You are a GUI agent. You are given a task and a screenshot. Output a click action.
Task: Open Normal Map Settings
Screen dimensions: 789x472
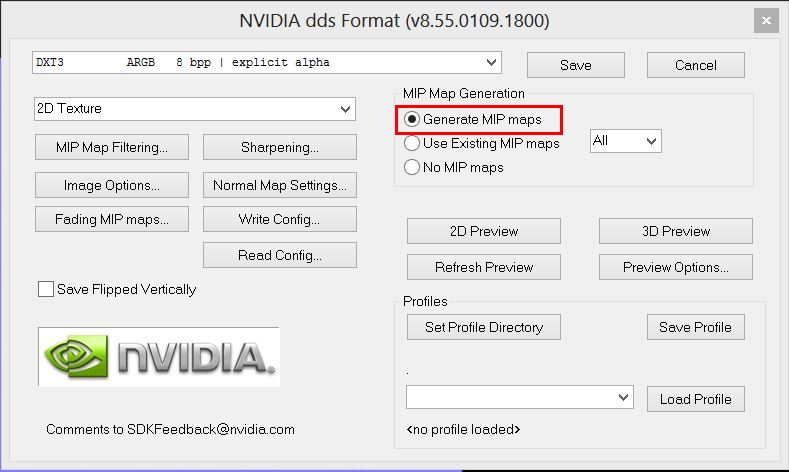pos(279,185)
